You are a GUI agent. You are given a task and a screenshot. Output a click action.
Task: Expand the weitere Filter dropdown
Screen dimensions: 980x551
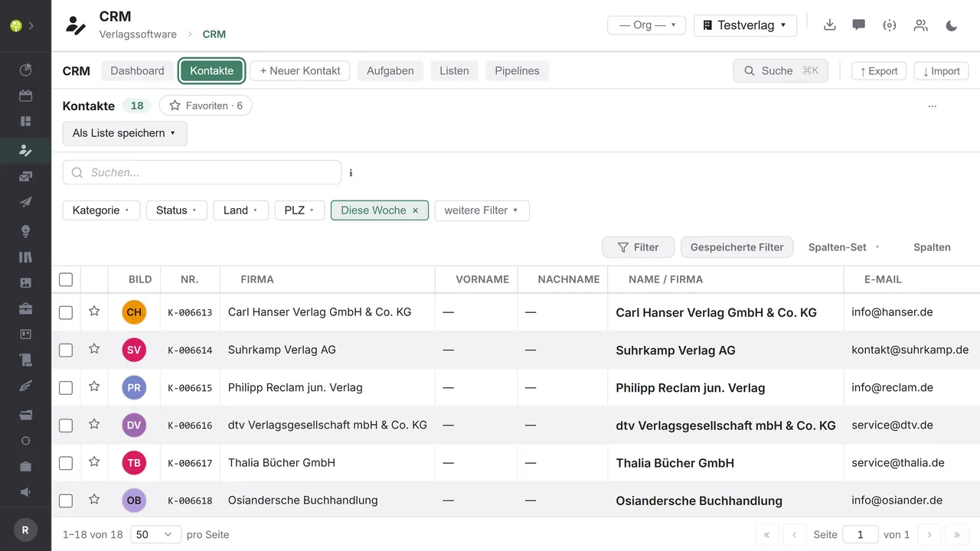coord(482,210)
